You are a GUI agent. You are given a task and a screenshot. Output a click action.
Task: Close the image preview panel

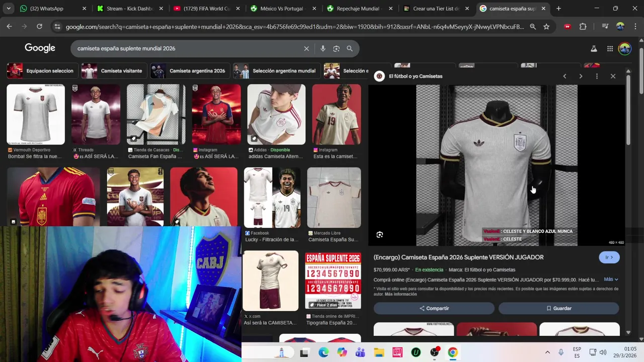613,76
